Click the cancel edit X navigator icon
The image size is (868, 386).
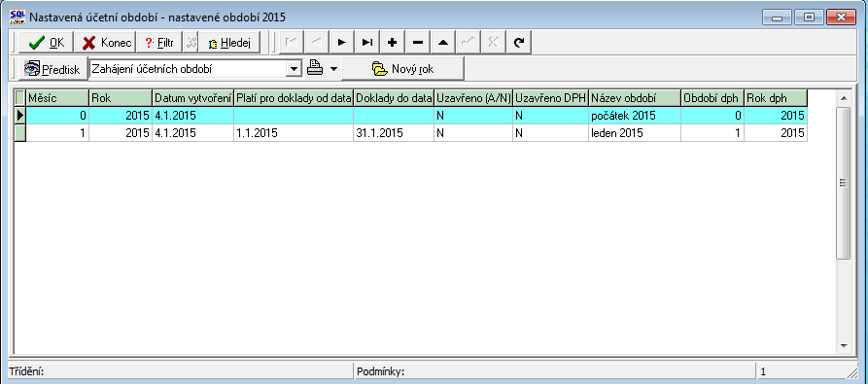coord(495,42)
